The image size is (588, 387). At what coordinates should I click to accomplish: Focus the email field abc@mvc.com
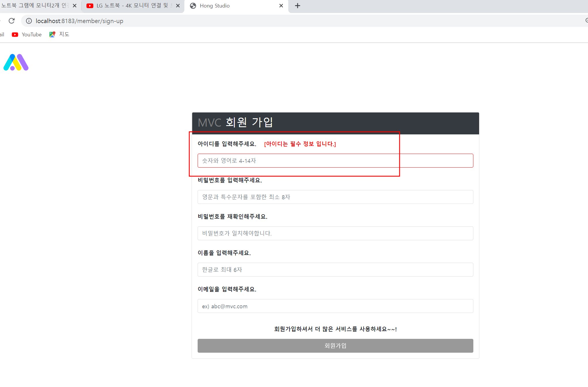click(335, 306)
